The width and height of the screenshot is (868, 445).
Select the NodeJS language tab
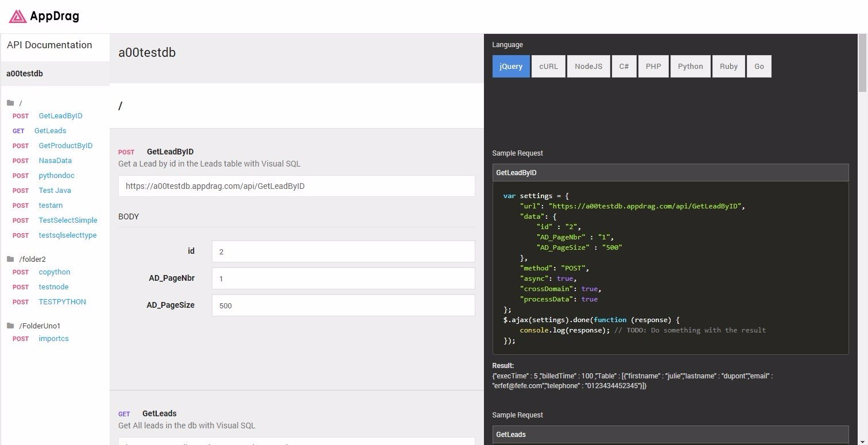point(588,67)
